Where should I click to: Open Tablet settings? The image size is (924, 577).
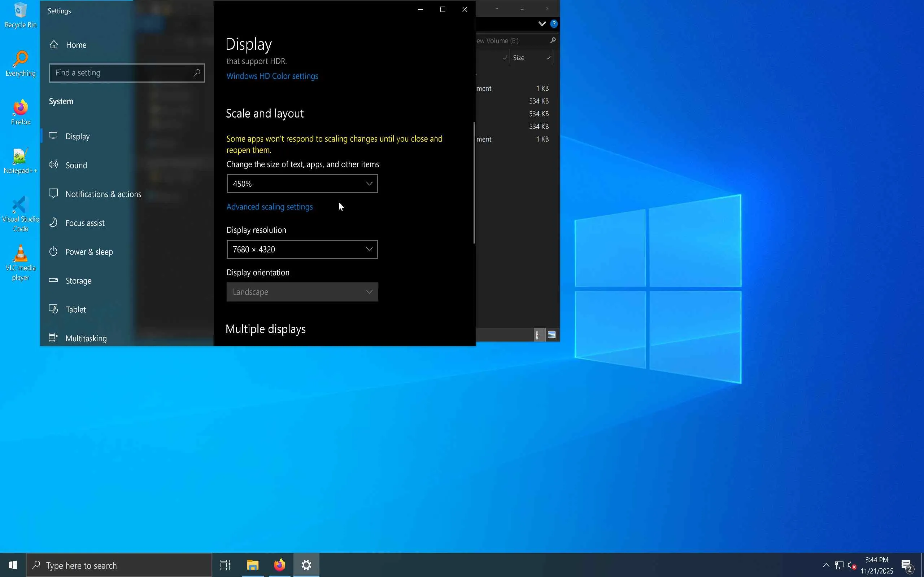pos(75,309)
